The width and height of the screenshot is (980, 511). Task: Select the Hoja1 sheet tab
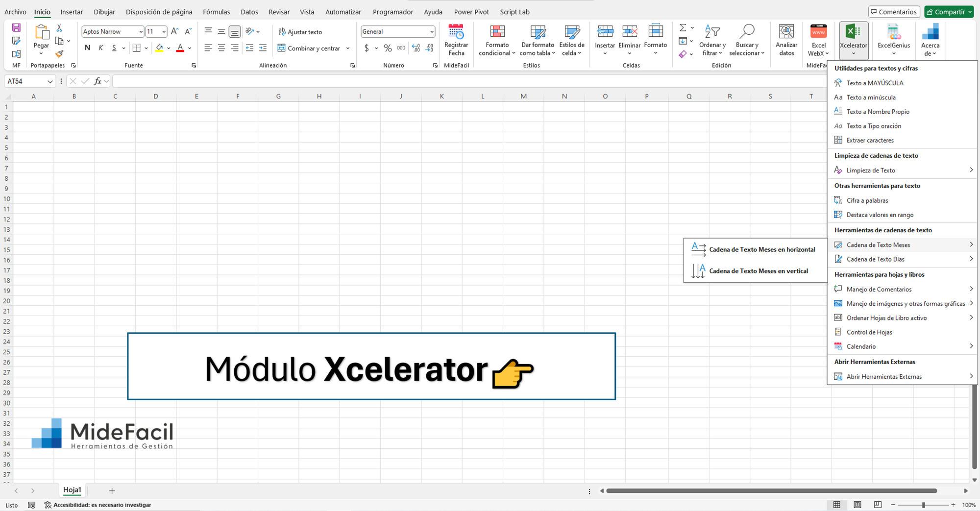pos(72,490)
